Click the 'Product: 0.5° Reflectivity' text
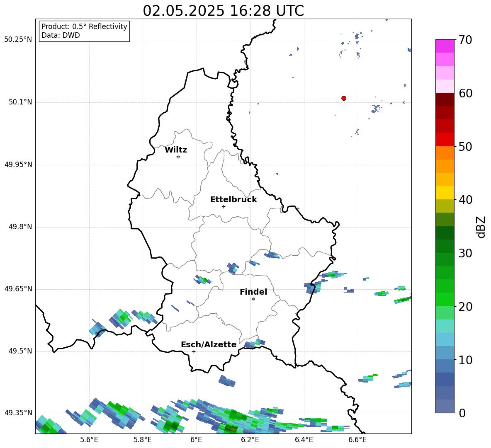 (x=84, y=27)
